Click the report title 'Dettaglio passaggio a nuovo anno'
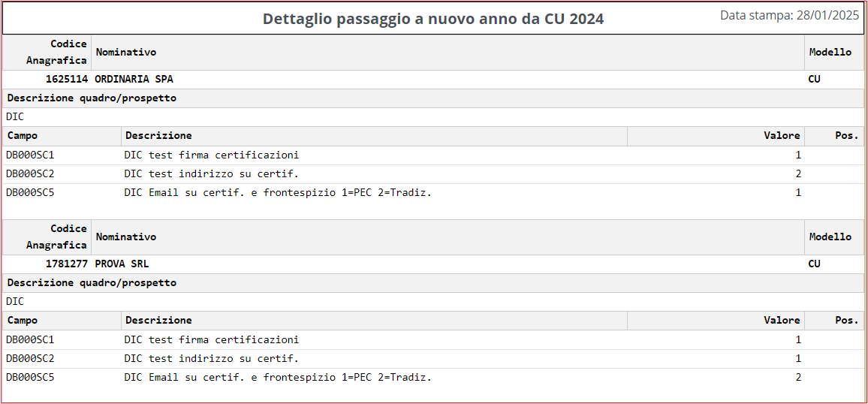 point(433,20)
